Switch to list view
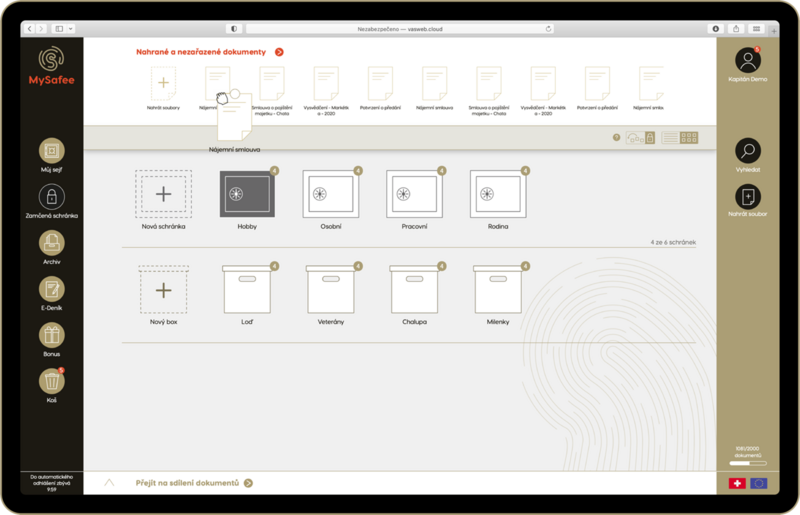The width and height of the screenshot is (800, 515). (x=670, y=138)
